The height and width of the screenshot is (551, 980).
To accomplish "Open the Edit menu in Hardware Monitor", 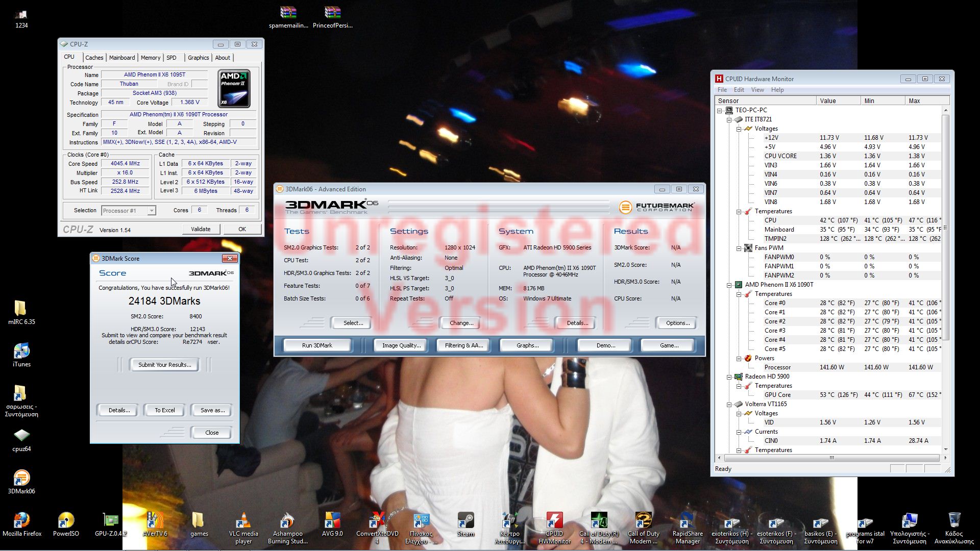I will click(739, 90).
